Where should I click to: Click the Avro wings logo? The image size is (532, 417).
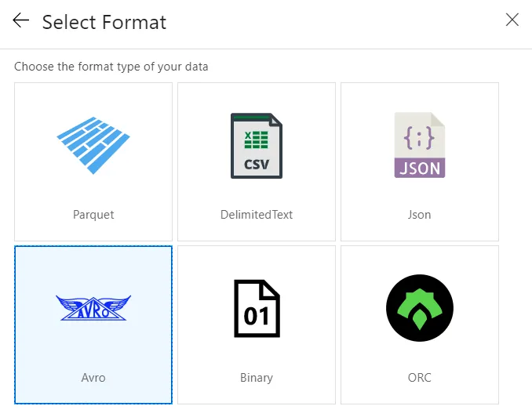pyautogui.click(x=93, y=308)
